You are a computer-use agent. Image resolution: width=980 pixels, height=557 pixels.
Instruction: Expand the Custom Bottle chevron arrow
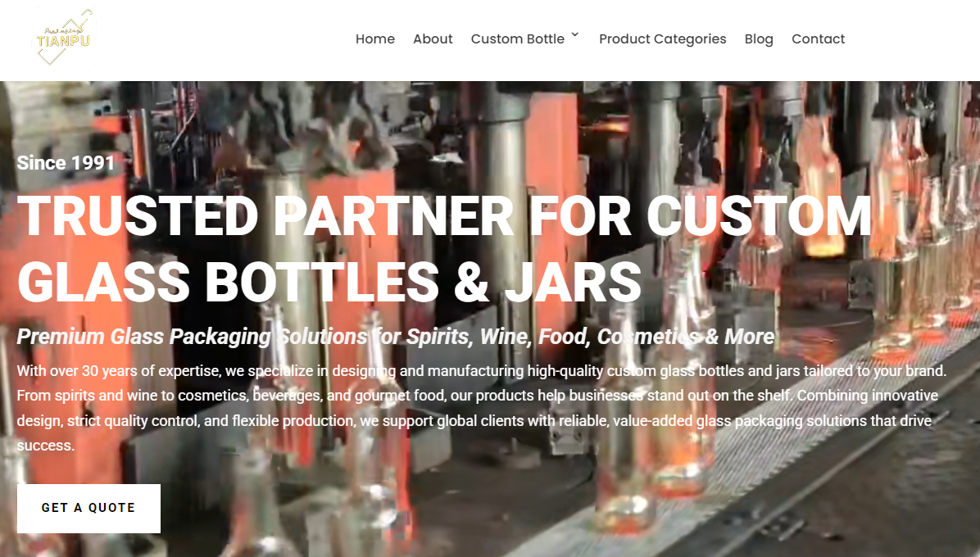tap(575, 35)
